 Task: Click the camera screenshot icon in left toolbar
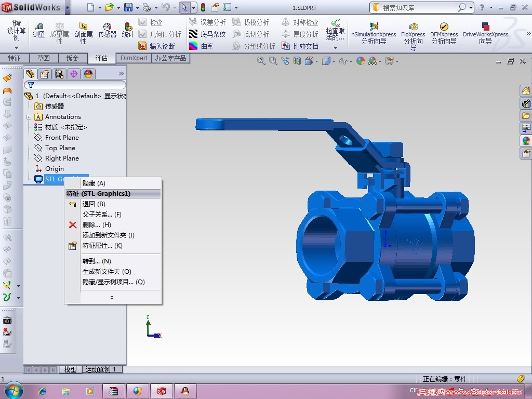tap(7, 320)
